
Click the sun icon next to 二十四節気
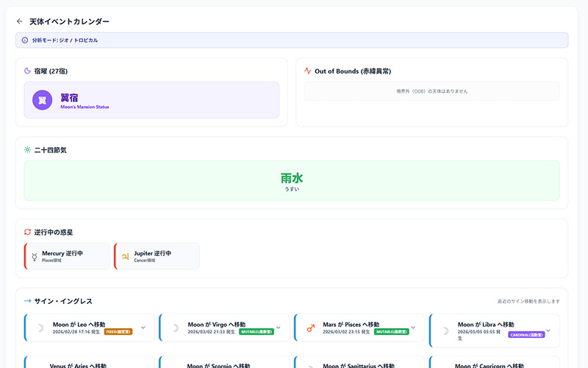point(27,149)
